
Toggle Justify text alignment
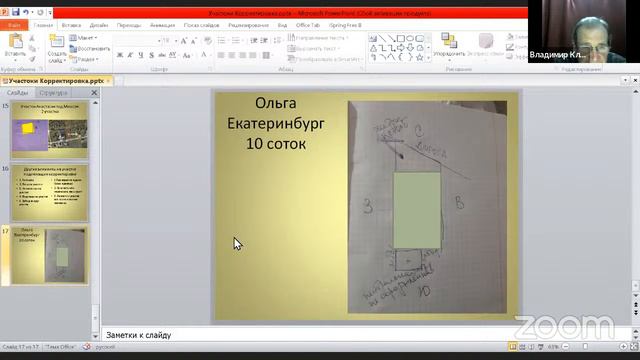(253, 55)
